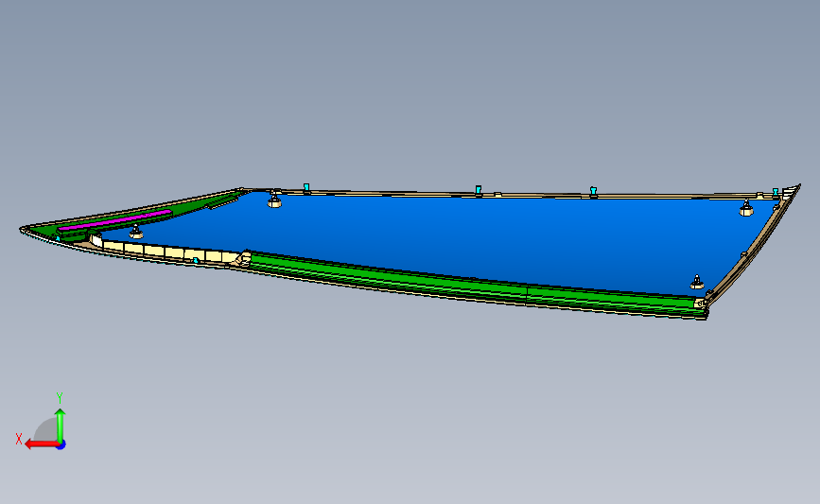Click the 'Y' axis label
Screen dimensions: 820x504
coord(60,398)
